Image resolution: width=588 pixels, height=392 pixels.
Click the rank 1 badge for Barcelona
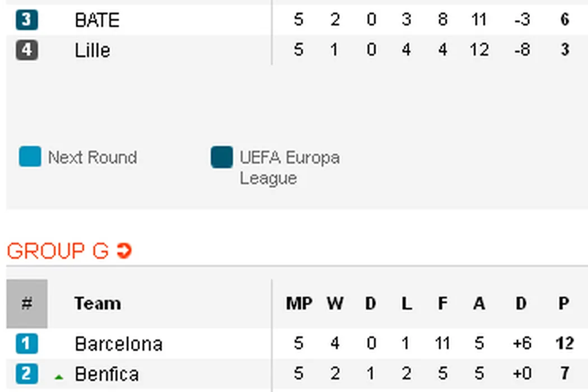(26, 343)
